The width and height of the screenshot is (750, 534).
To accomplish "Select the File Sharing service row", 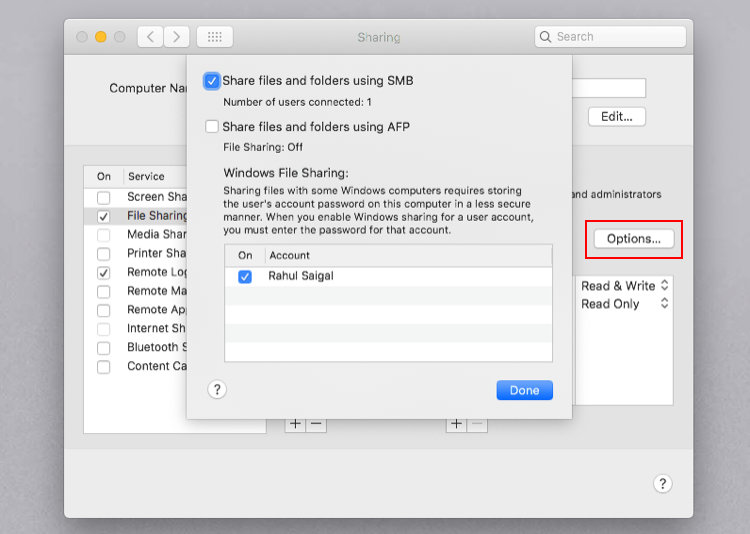I will (135, 216).
